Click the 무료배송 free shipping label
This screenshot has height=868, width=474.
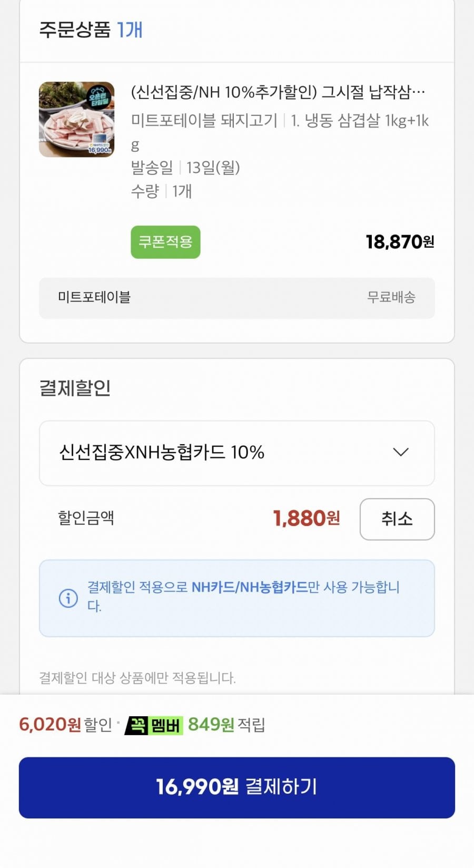click(x=391, y=297)
